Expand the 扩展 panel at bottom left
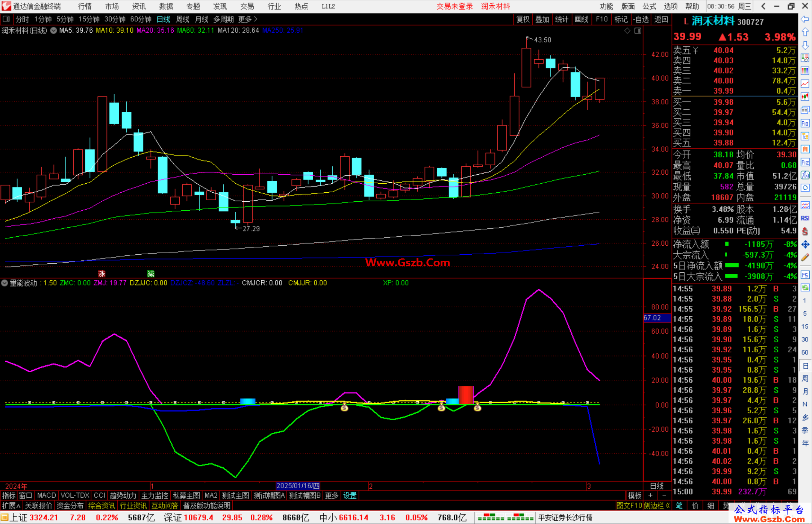The height and width of the screenshot is (524, 812). point(11,506)
